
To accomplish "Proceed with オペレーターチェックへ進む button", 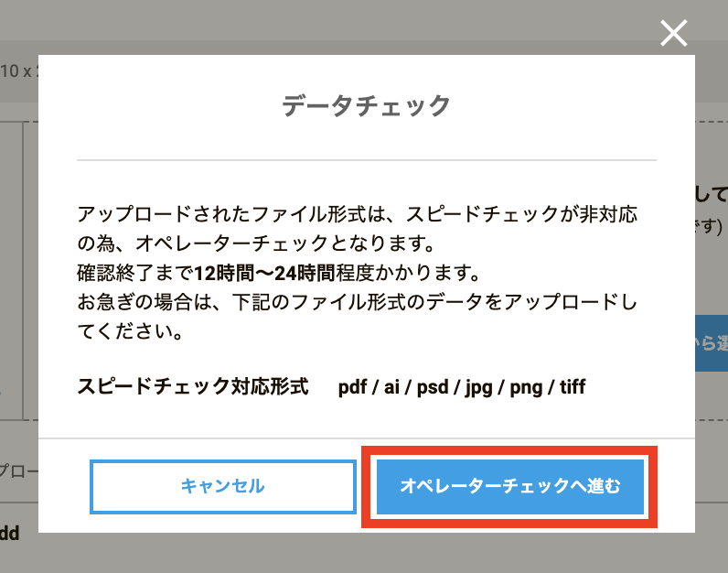I will pos(509,487).
